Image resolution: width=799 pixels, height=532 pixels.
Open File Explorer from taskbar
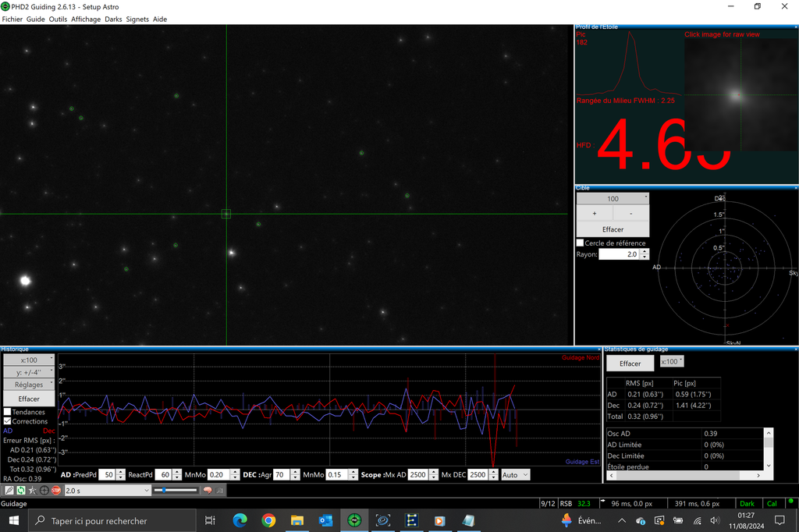[297, 520]
